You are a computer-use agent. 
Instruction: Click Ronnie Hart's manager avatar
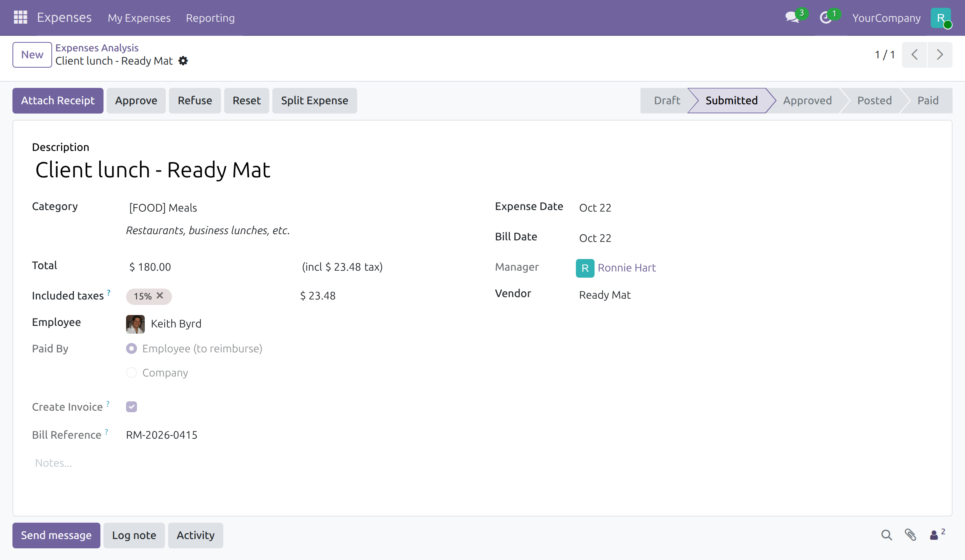coord(585,268)
